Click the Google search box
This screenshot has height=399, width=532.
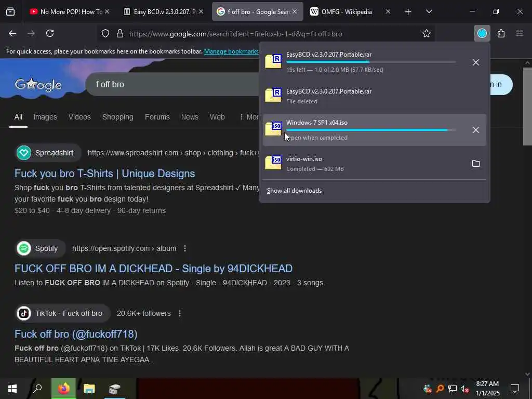coord(173,85)
